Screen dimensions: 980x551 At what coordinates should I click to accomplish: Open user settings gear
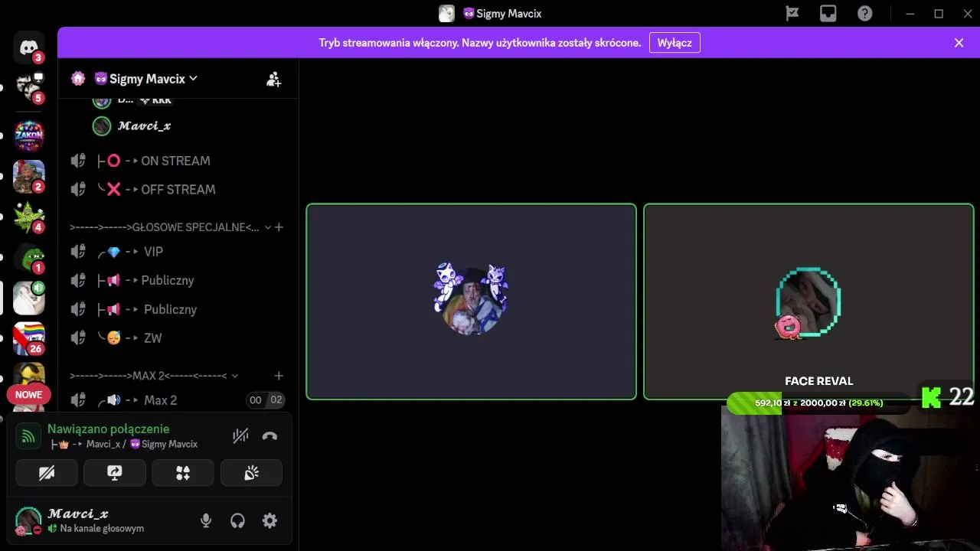coord(269,521)
